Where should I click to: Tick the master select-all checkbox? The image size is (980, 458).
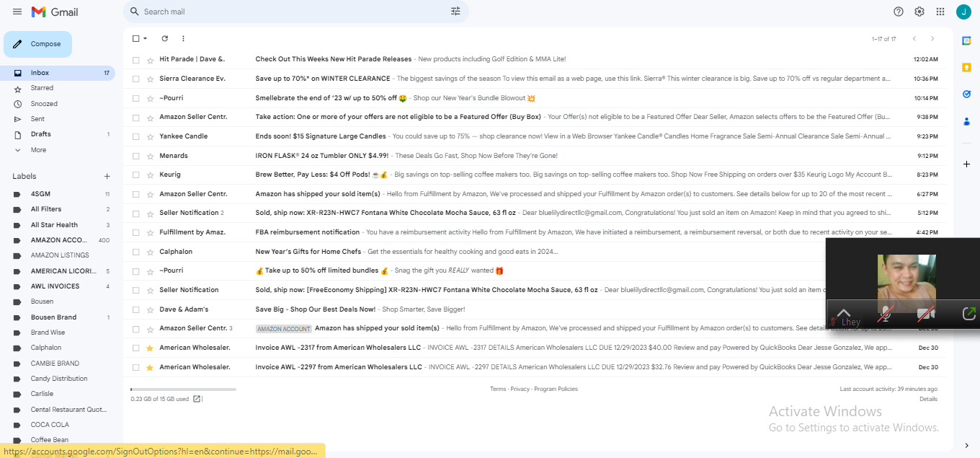click(x=135, y=38)
